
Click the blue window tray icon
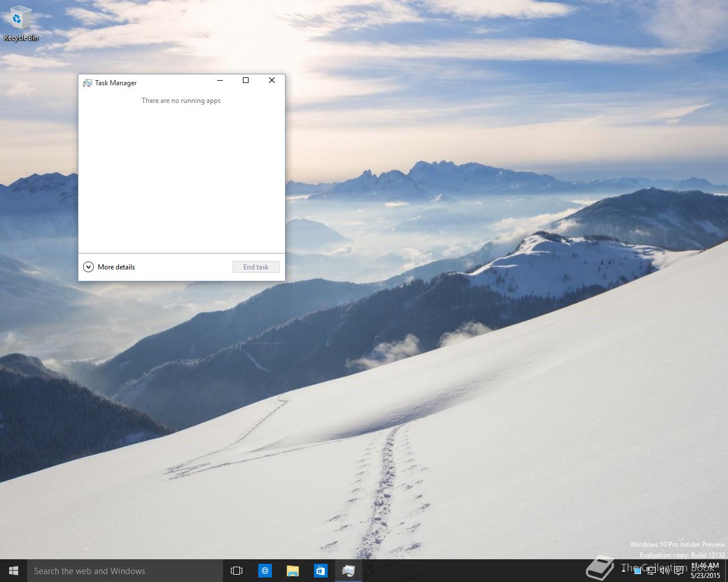[638, 571]
